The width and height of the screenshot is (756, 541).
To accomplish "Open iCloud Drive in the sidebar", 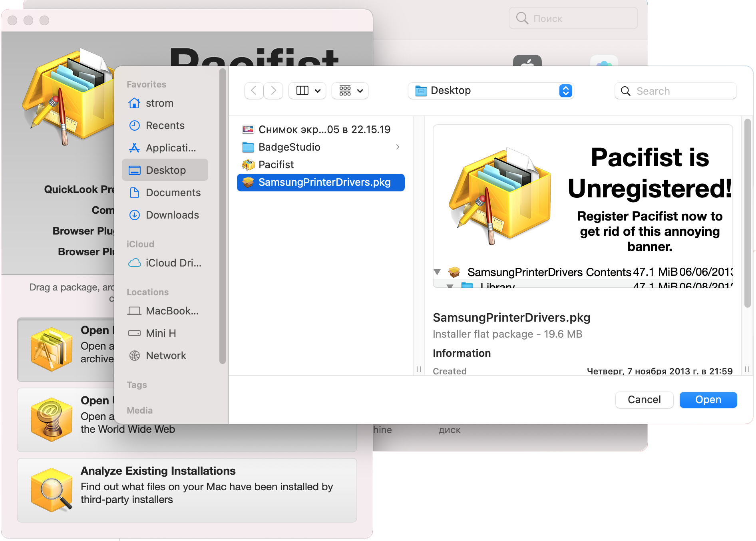I will 165,263.
